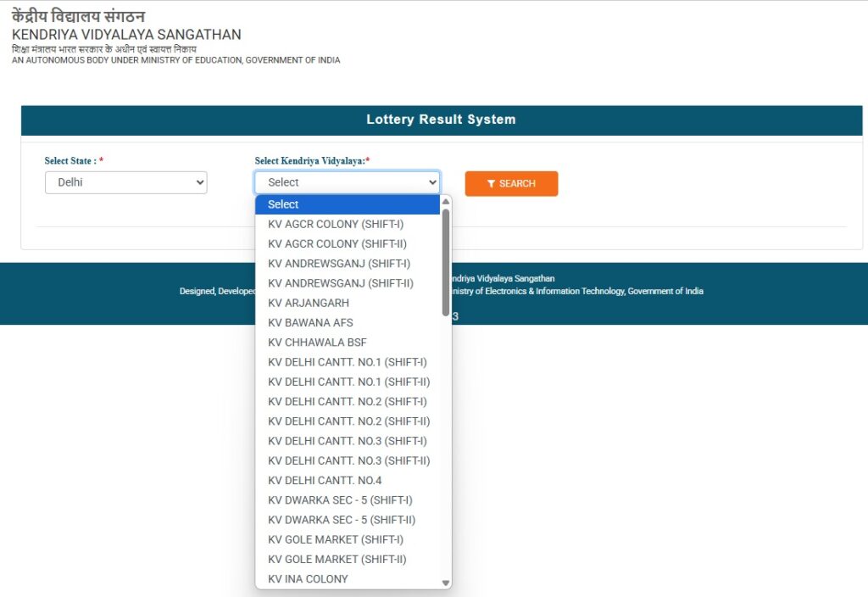Select KV DWARKA SEC - 5 (SHIFT-II)
The image size is (868, 597).
347,520
